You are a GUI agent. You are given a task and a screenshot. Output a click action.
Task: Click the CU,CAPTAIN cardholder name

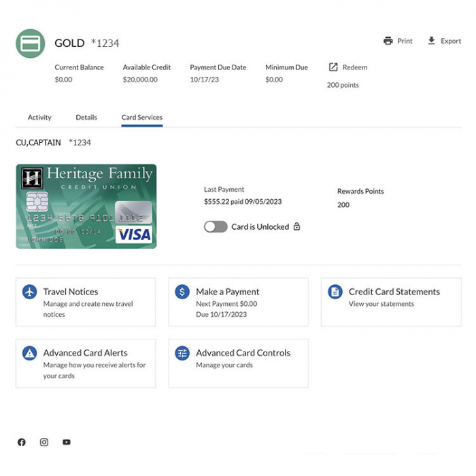(x=38, y=143)
